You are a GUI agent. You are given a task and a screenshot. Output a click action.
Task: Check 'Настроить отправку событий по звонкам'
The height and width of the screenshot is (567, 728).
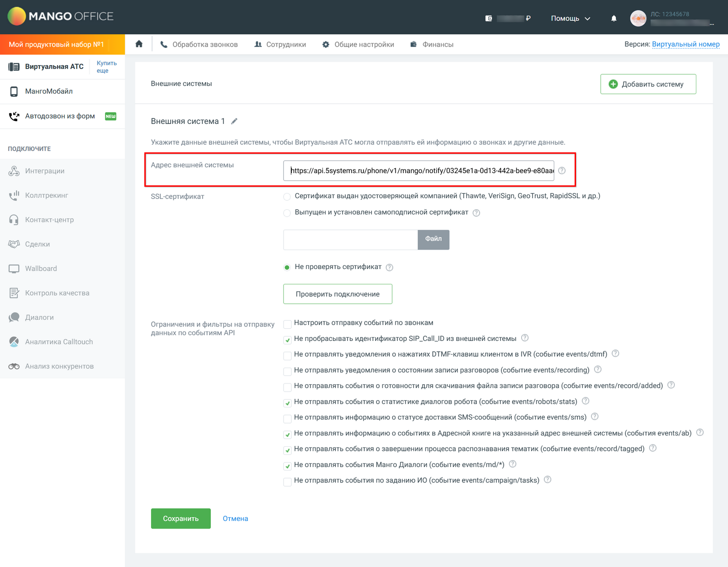pos(287,324)
